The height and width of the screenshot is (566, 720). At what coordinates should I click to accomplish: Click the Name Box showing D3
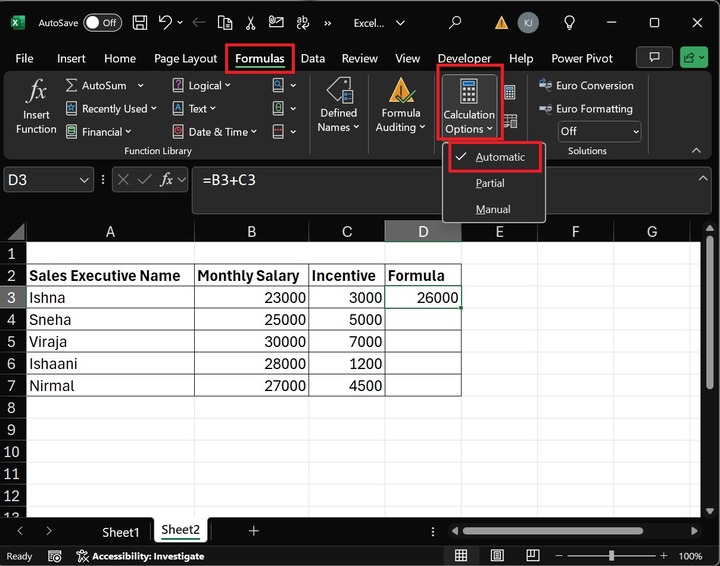40,180
